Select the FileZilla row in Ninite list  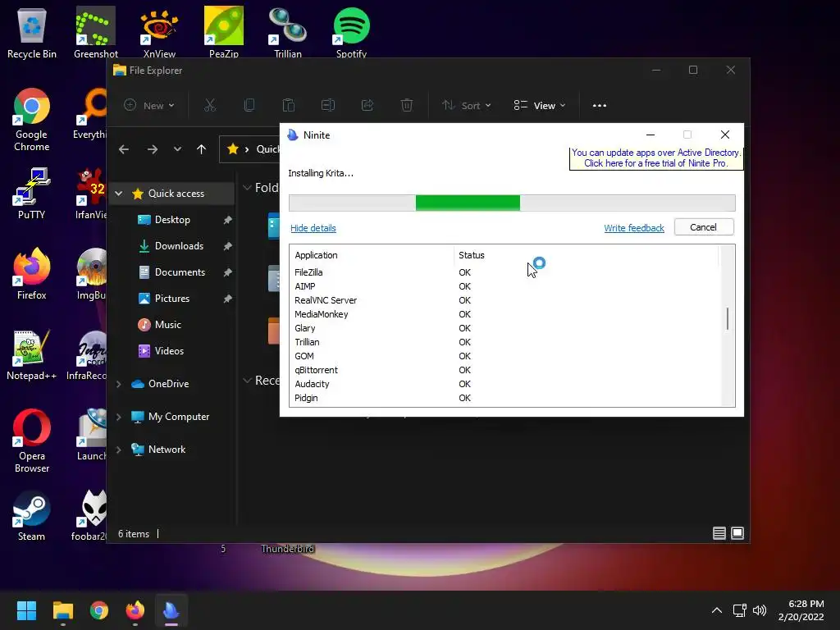coord(504,272)
